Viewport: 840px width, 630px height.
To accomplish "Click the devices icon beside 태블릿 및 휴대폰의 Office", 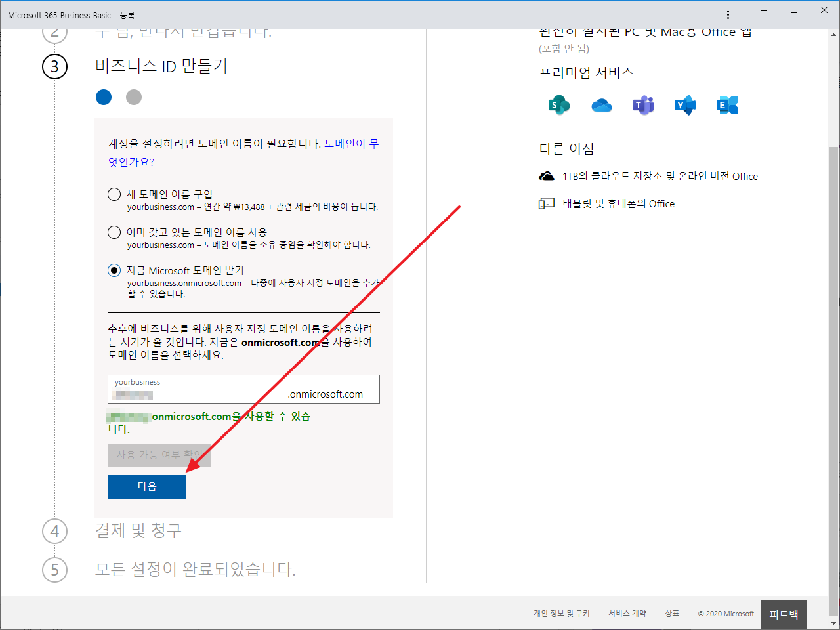I will pos(547,203).
